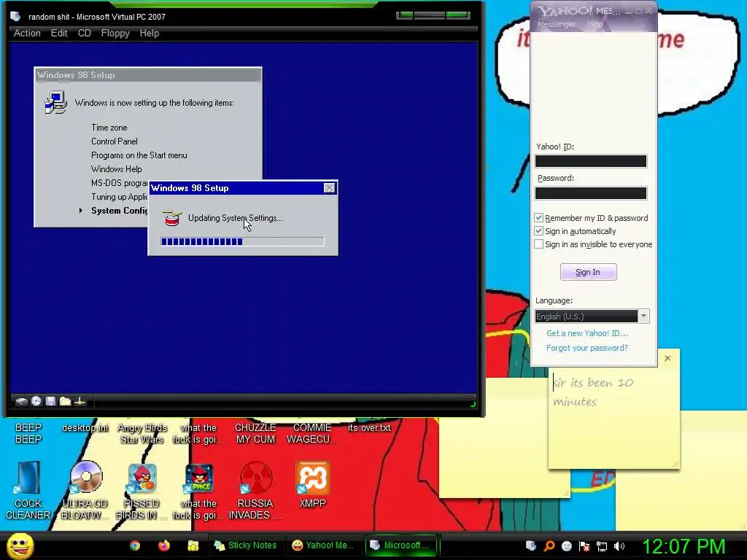
Task: Click the Virtual PC tray icon
Action: (x=531, y=546)
